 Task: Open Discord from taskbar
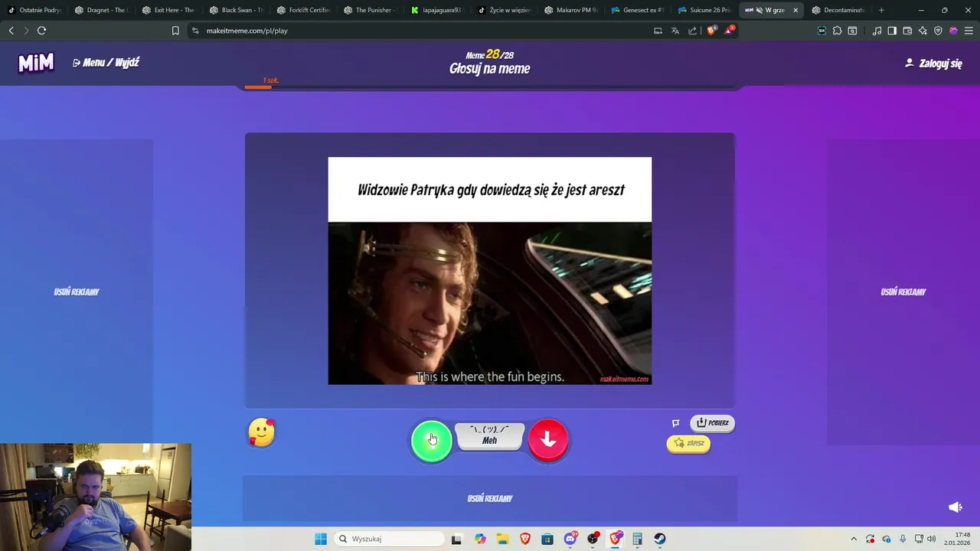pos(570,539)
